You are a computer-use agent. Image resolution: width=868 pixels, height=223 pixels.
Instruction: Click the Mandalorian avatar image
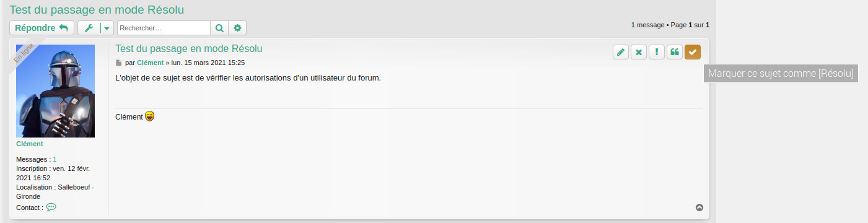coord(55,91)
